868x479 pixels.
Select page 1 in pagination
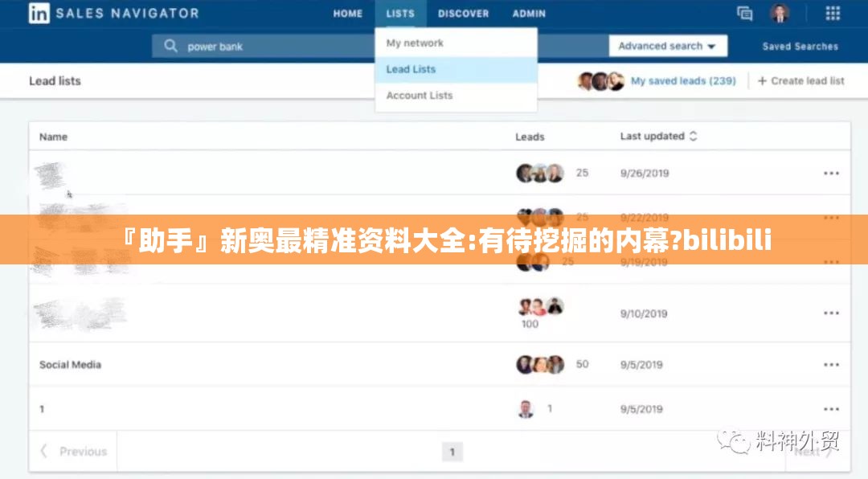(452, 452)
